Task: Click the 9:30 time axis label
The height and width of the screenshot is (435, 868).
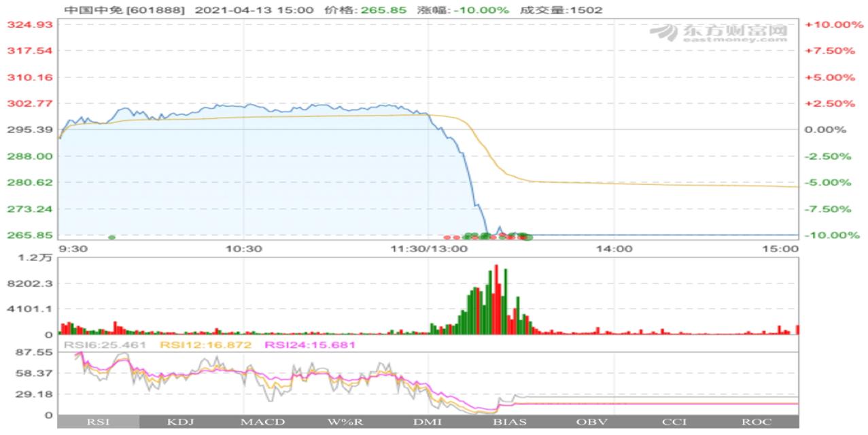Action: [73, 249]
